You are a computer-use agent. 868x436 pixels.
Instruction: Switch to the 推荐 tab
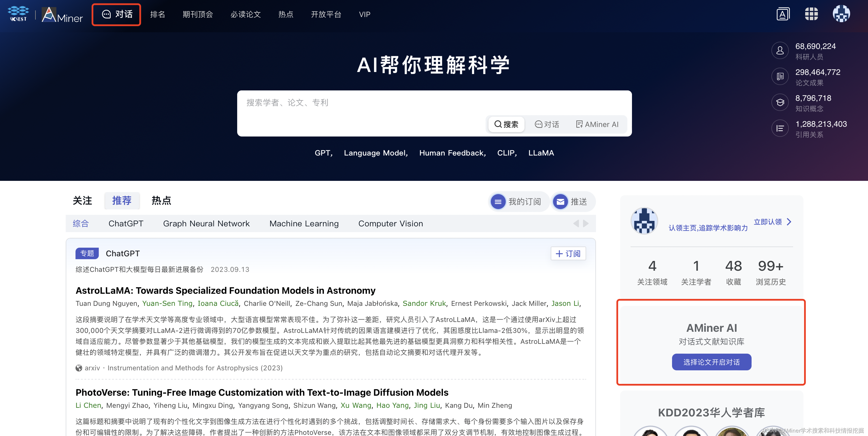point(122,201)
